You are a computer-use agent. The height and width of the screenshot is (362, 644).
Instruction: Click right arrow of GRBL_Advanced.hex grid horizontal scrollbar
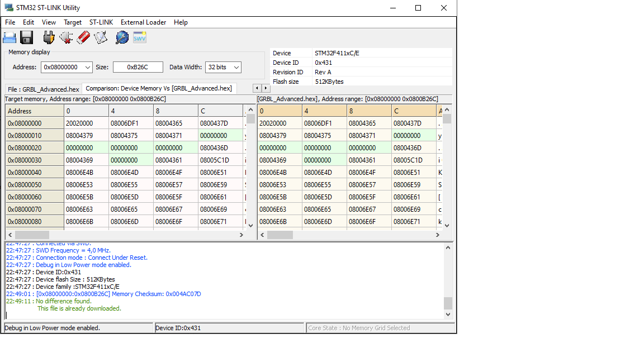tap(438, 235)
